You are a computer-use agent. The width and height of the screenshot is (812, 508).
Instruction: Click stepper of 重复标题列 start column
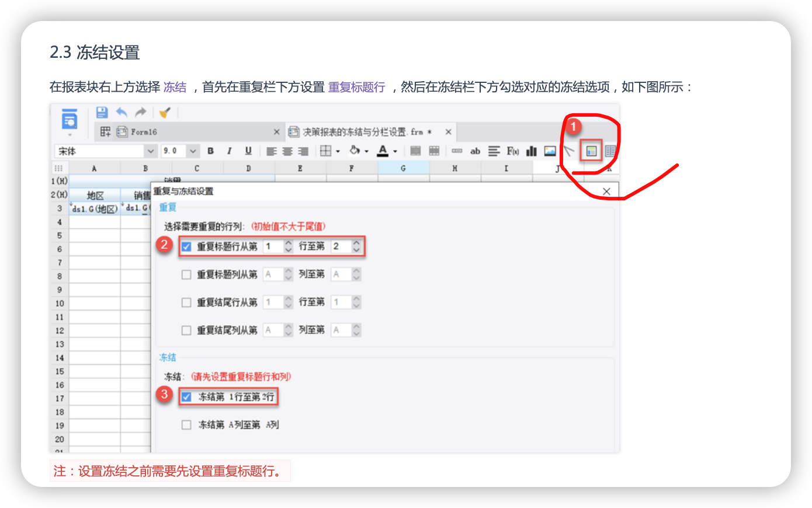click(x=288, y=274)
